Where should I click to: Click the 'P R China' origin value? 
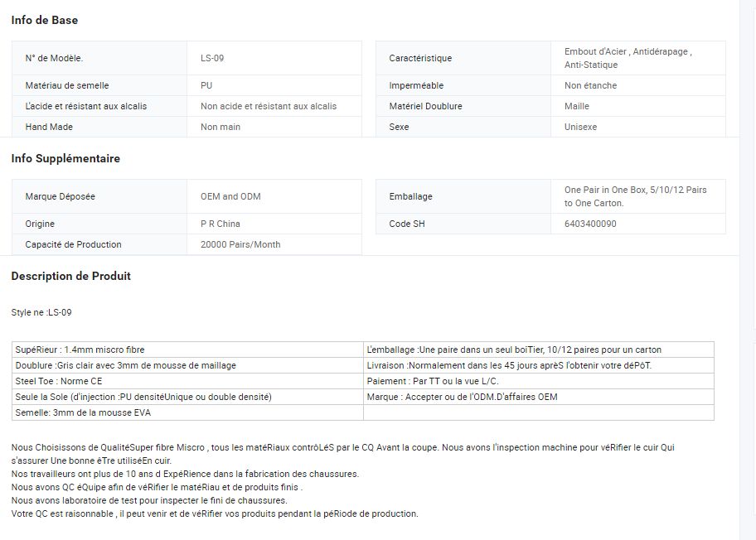pyautogui.click(x=220, y=224)
